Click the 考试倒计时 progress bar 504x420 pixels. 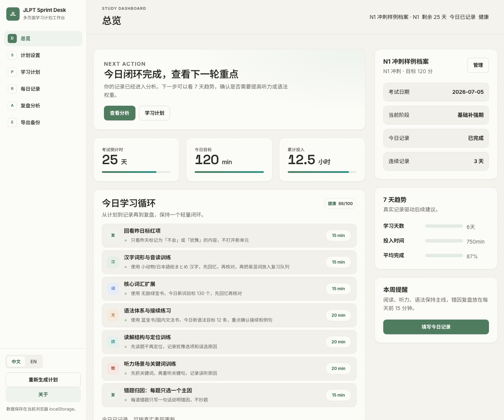(x=136, y=172)
